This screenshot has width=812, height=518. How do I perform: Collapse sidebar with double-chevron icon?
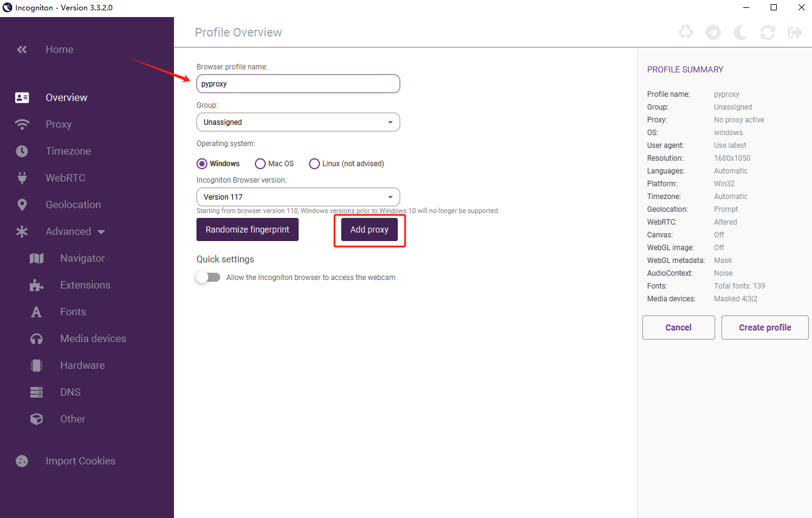point(22,50)
